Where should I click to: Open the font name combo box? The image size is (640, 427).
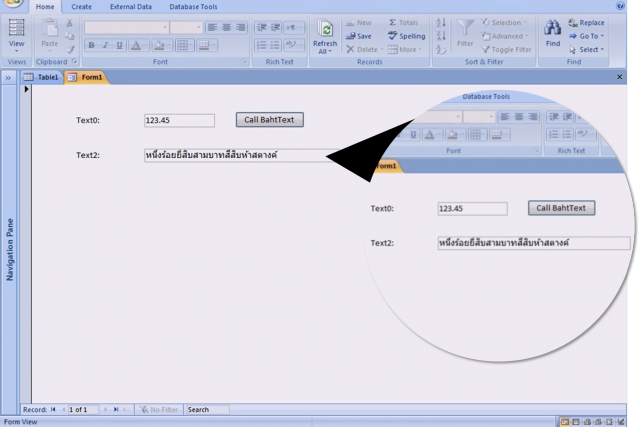point(127,27)
